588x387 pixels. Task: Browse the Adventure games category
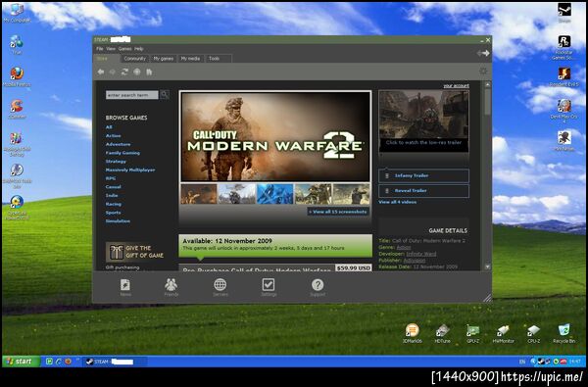(119, 144)
